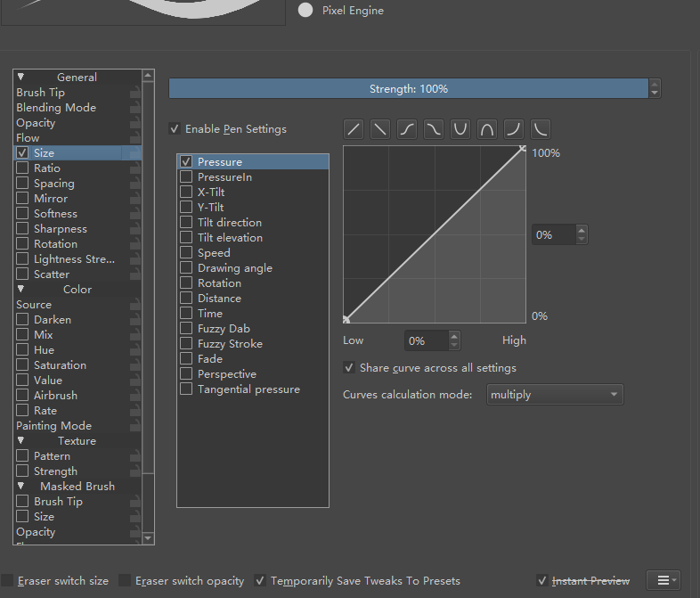Pick the L-shaped curve preset
This screenshot has width=700, height=598.
click(541, 129)
